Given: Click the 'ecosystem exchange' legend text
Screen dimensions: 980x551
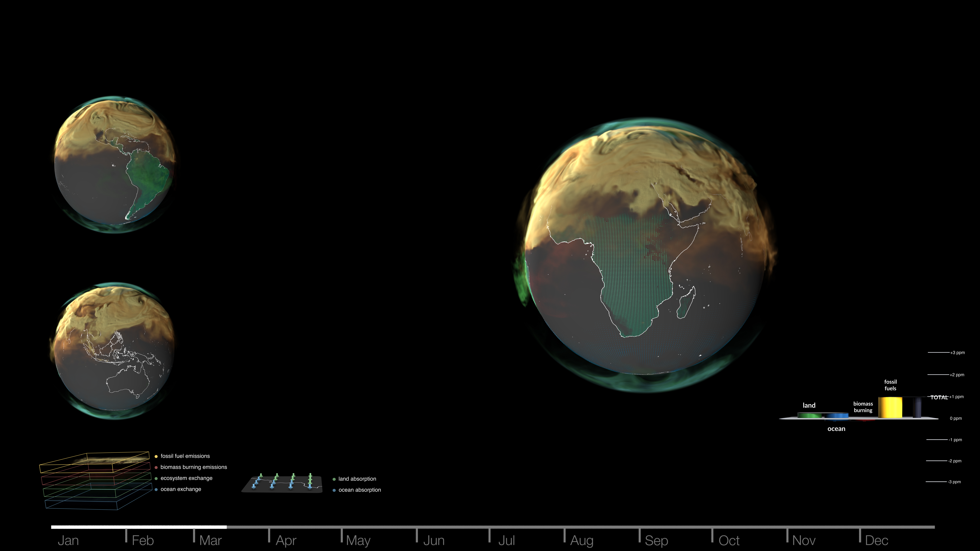Looking at the screenshot, I should [186, 478].
